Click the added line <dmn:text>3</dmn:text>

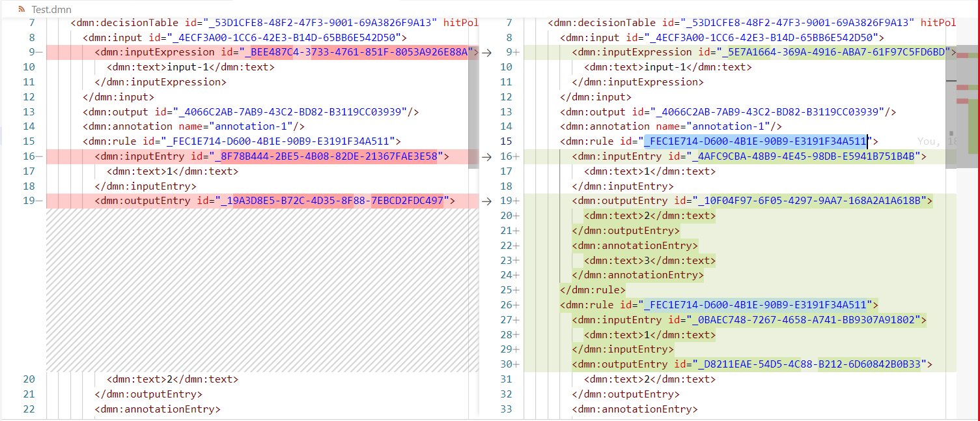(650, 261)
